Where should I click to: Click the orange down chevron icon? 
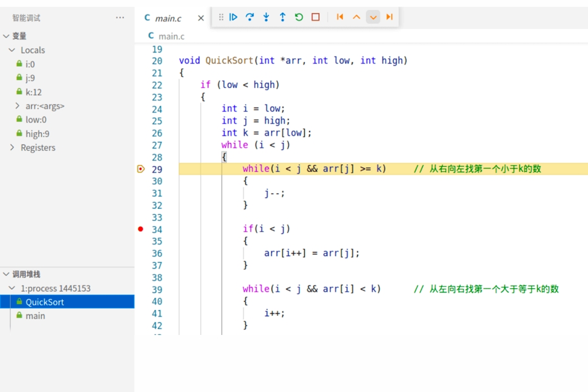click(x=373, y=17)
